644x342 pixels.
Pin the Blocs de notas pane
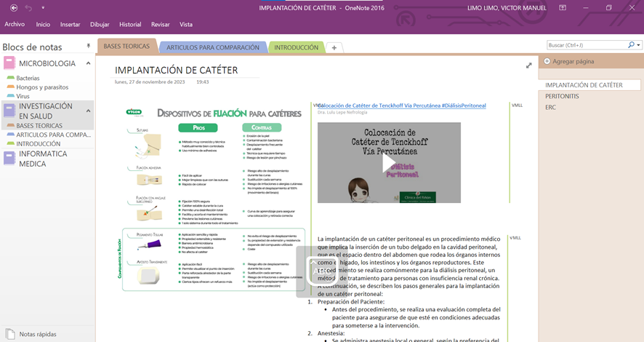(x=88, y=46)
